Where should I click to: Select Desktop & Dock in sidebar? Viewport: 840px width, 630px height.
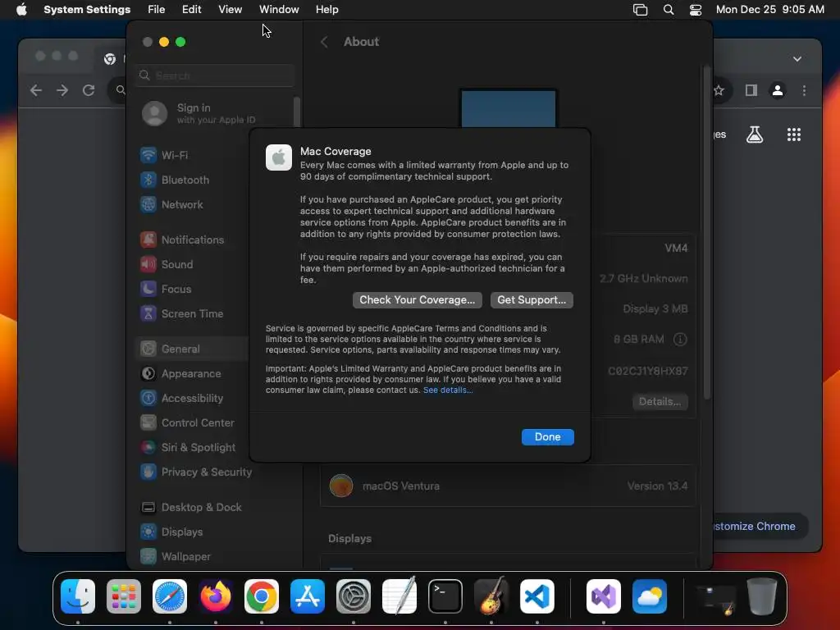[x=192, y=508]
